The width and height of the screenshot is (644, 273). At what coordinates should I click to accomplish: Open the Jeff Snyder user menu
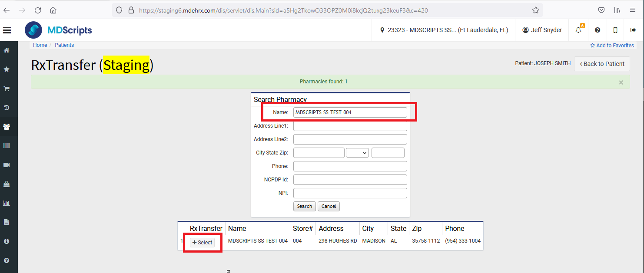tap(542, 30)
